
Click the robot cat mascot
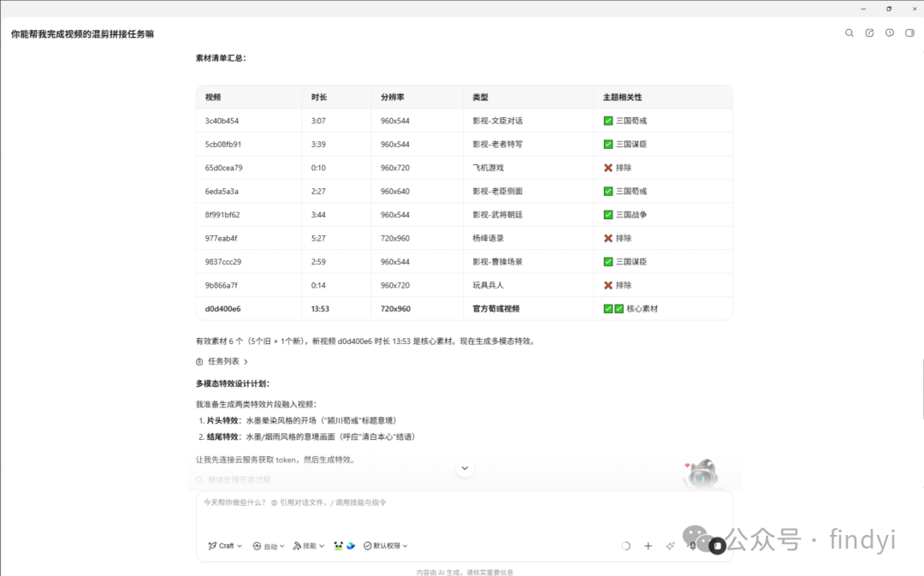point(702,472)
